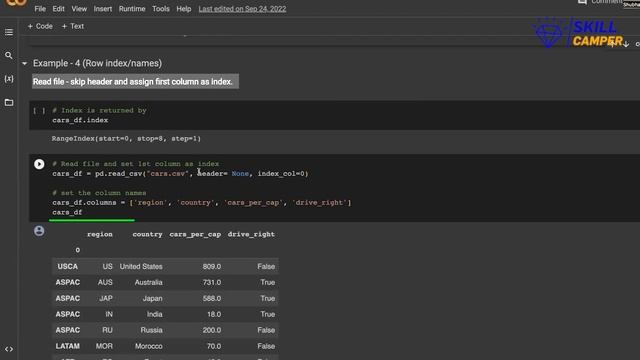Click the cars_df.columns assignment line
The height and width of the screenshot is (360, 640).
[202, 202]
